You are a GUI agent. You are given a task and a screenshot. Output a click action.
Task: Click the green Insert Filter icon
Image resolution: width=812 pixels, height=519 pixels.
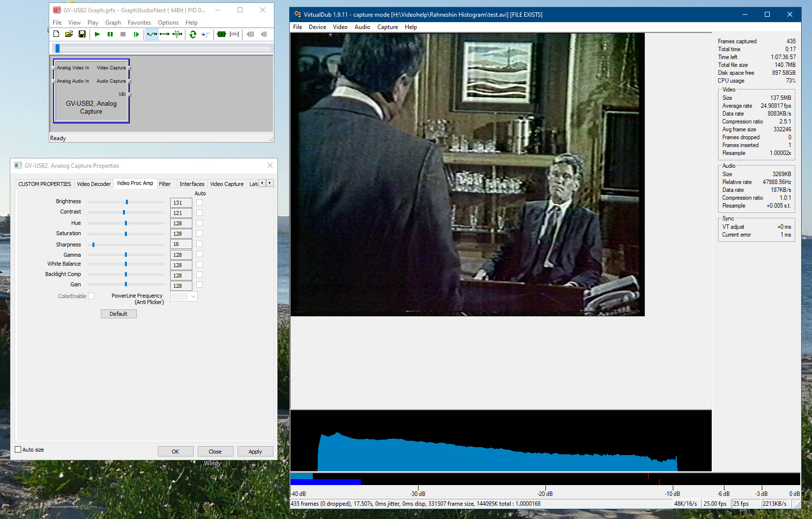(221, 34)
